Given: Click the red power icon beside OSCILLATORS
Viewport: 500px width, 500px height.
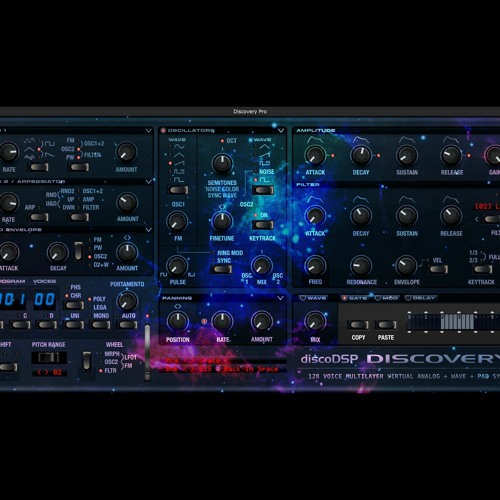Looking at the screenshot, I should tap(163, 130).
